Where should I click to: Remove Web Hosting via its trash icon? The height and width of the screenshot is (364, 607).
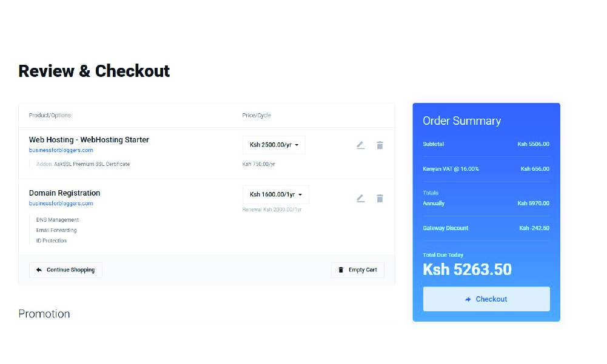click(x=380, y=145)
